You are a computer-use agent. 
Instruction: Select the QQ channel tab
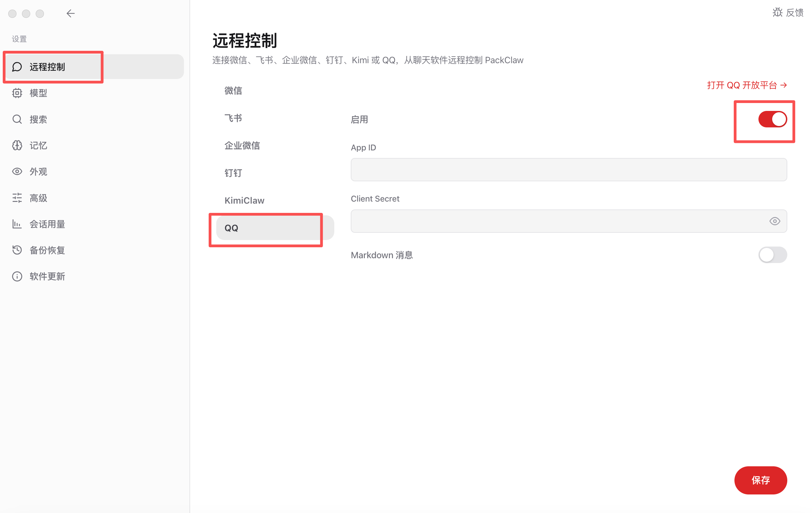click(275, 228)
